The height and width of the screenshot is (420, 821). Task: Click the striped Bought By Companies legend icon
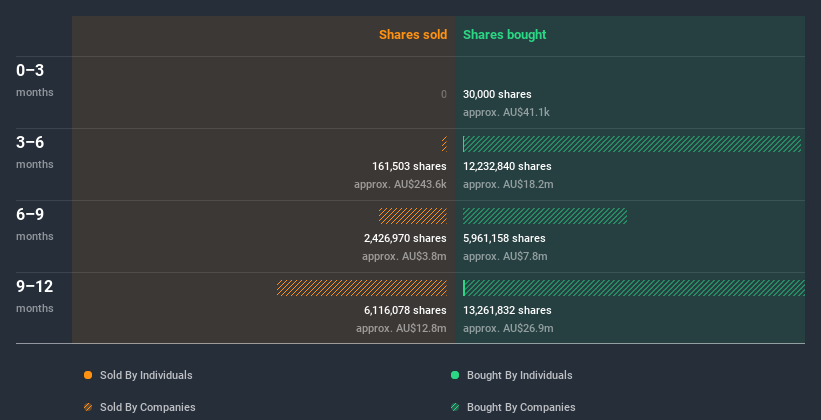coord(455,407)
